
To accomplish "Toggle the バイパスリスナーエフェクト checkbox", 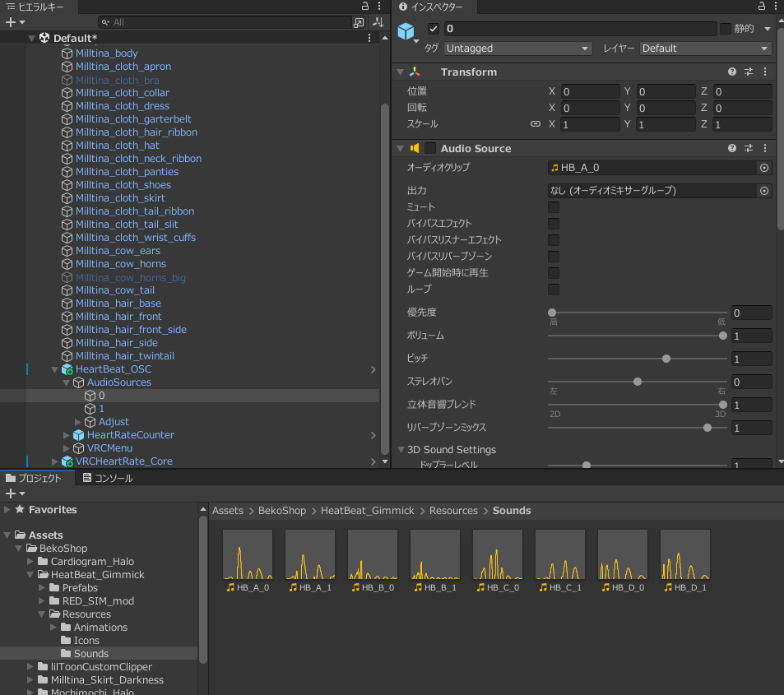I will [554, 240].
